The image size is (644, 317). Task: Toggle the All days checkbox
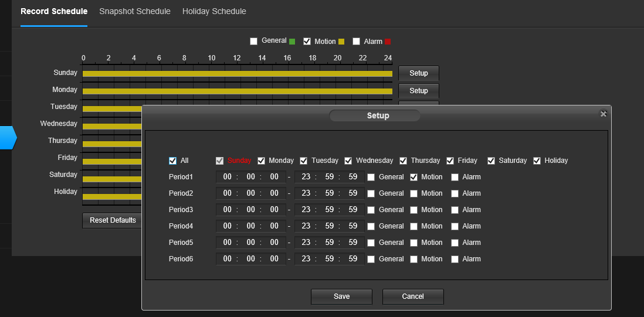[x=172, y=161]
